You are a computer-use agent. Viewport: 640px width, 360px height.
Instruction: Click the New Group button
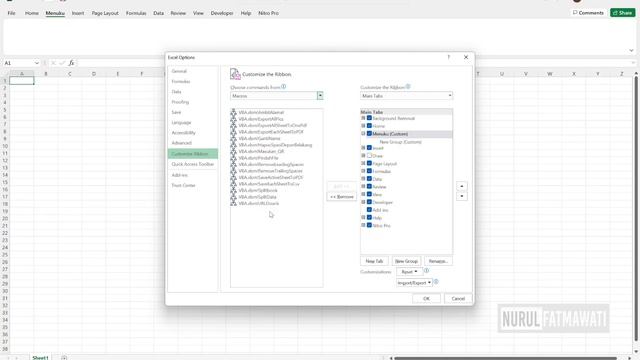(406, 261)
